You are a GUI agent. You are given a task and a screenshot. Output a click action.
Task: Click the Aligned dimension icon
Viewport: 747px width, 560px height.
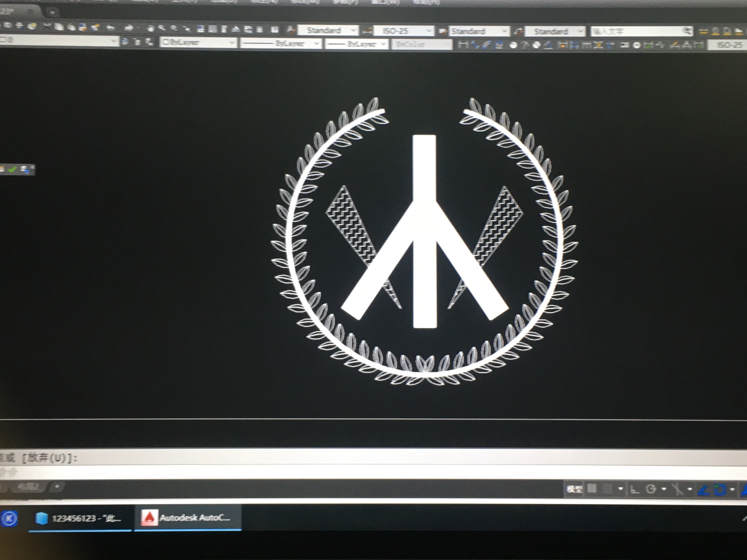(x=475, y=45)
